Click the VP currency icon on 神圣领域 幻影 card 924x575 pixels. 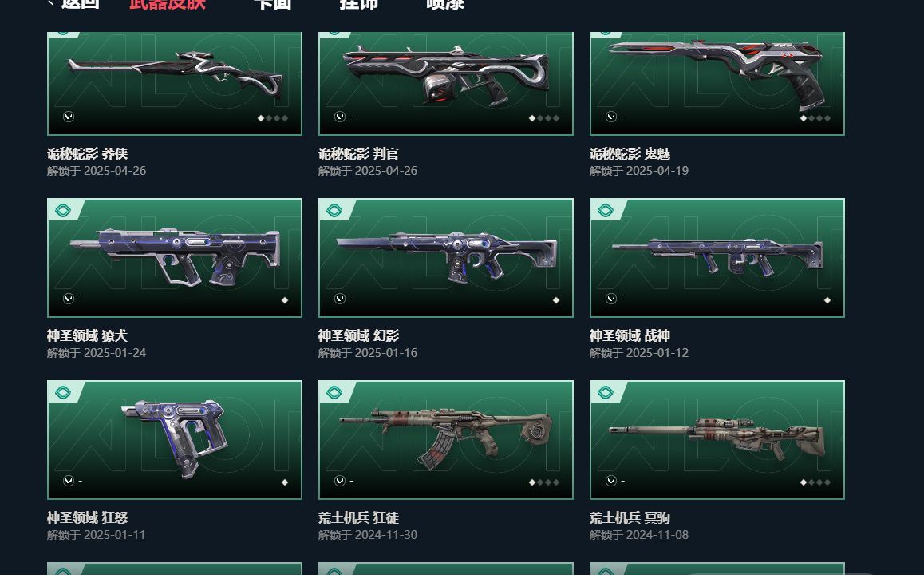tap(339, 299)
